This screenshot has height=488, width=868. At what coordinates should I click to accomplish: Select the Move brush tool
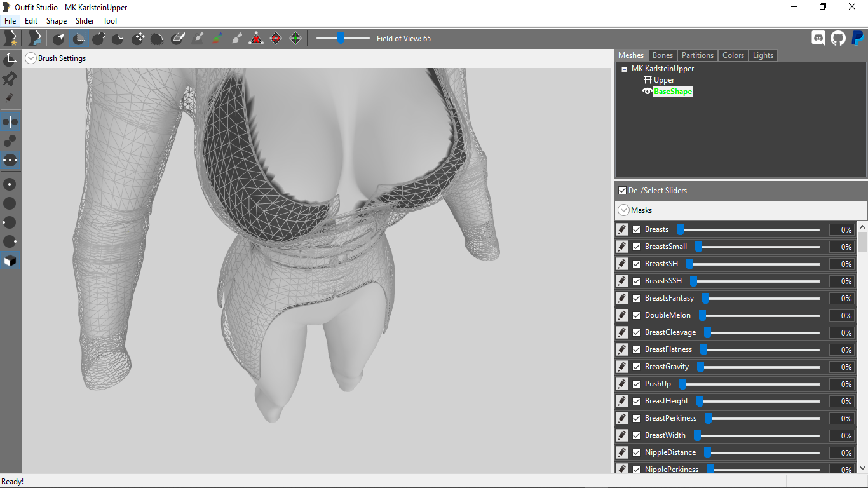coord(138,39)
